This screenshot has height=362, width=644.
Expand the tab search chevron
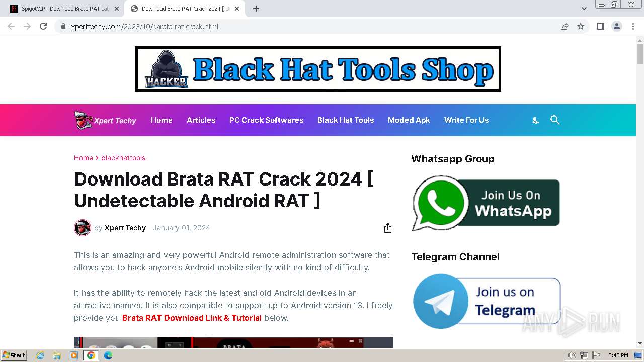(x=584, y=9)
